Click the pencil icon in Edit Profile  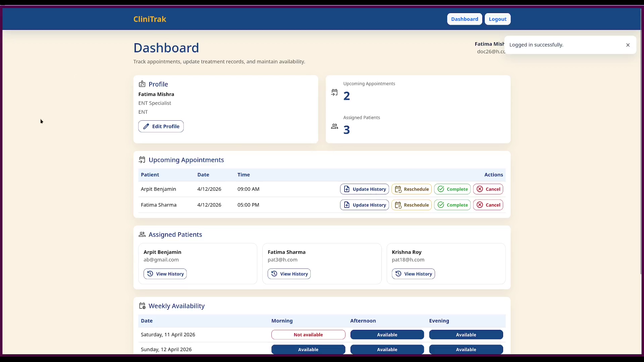click(x=146, y=126)
